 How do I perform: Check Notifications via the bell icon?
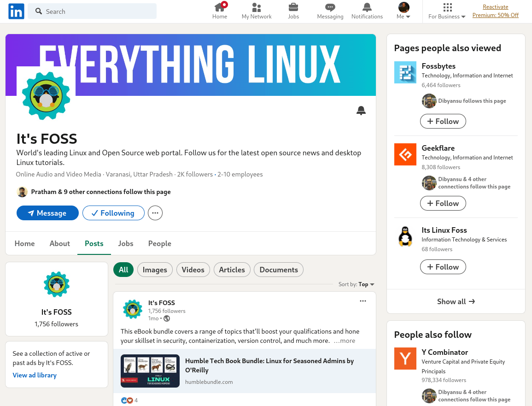[x=367, y=10]
